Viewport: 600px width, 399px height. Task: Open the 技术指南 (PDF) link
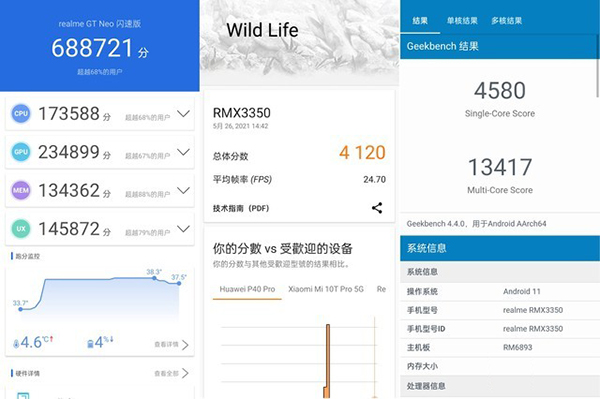pos(241,208)
